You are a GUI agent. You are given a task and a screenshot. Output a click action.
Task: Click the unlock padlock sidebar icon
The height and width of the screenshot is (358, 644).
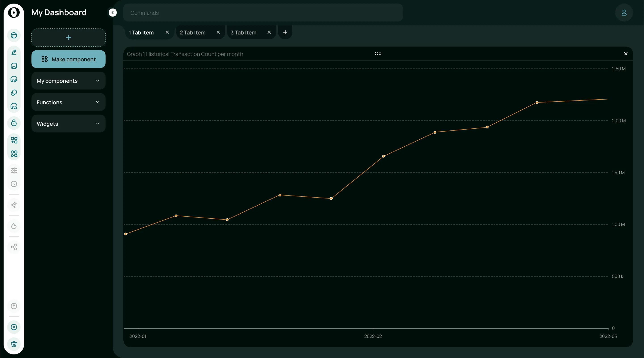tap(14, 123)
